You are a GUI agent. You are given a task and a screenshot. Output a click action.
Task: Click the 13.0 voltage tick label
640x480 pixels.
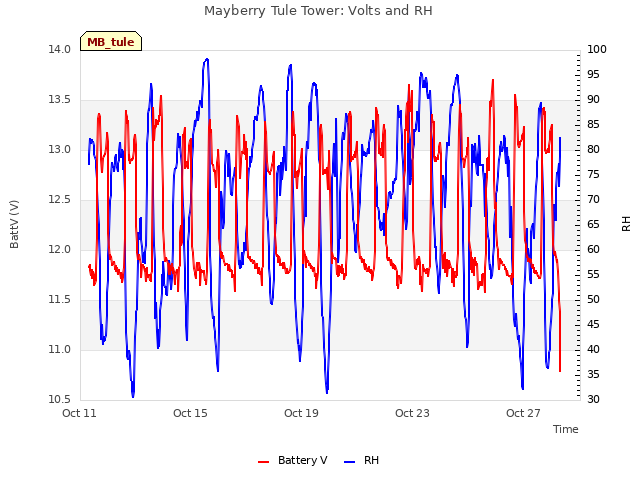(x=59, y=149)
